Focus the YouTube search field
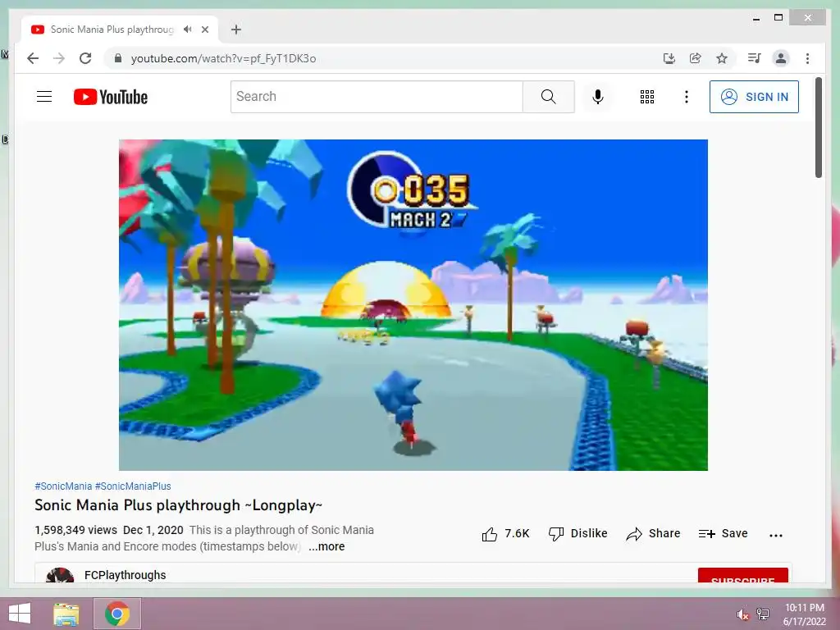 click(377, 97)
